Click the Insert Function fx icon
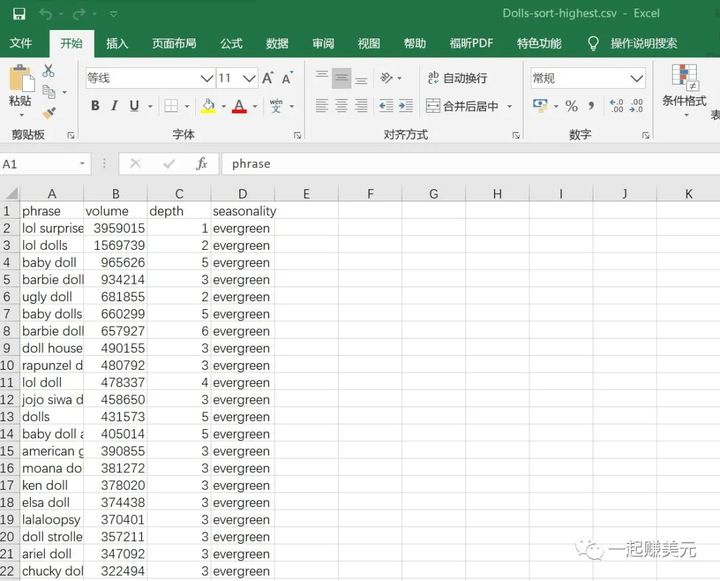This screenshot has height=581, width=720. tap(201, 163)
